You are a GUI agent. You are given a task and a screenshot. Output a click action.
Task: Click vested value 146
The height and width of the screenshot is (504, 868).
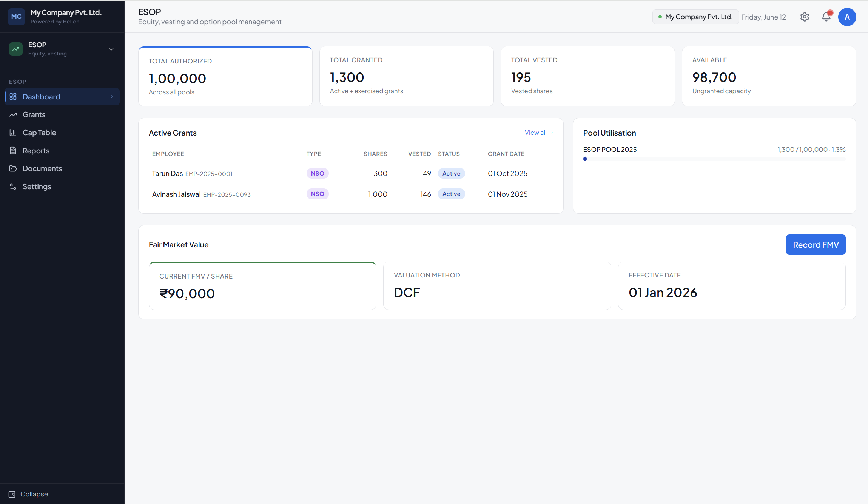pos(426,194)
